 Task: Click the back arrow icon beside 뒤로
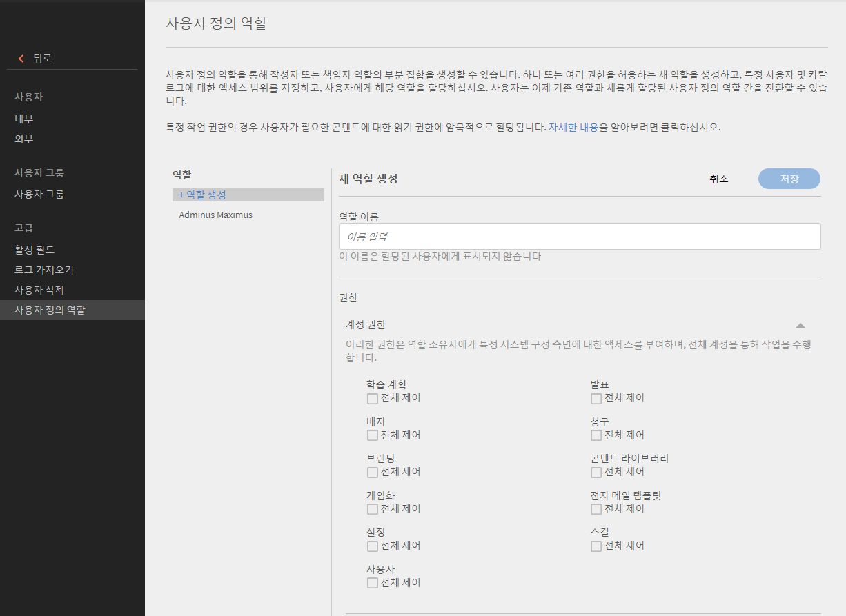[x=21, y=59]
